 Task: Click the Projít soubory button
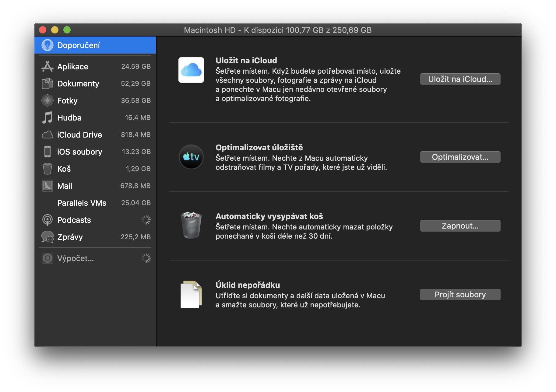(x=460, y=295)
